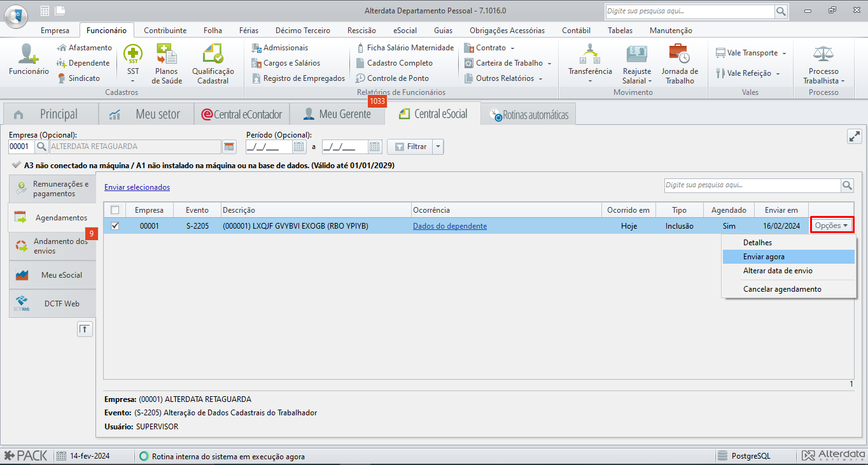Open Controle de Ponto report
868x465 pixels.
(392, 78)
